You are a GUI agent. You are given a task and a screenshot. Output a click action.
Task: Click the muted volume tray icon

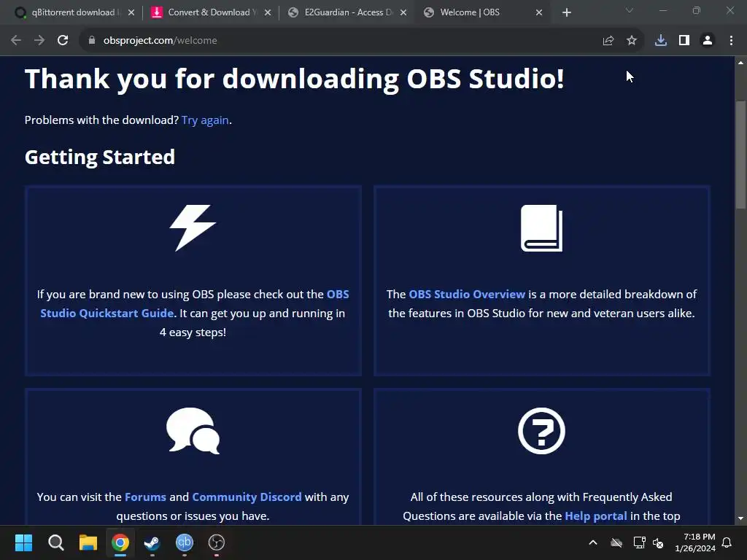[658, 542]
